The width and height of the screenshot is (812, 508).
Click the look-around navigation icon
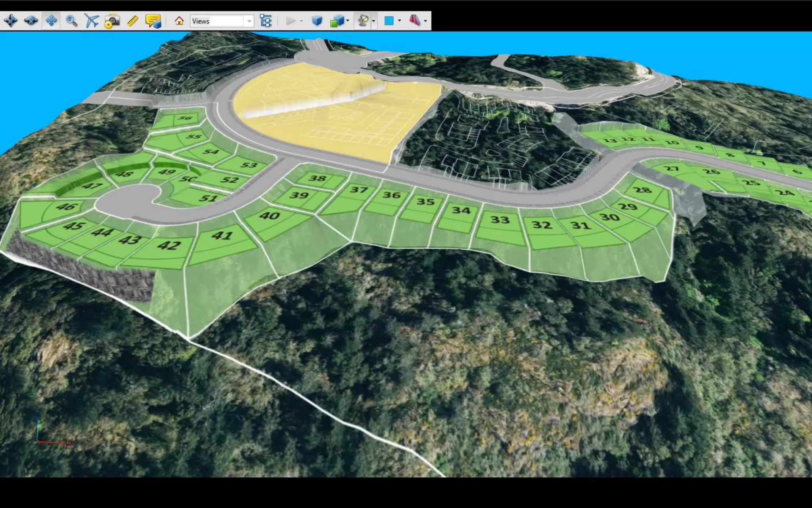(x=31, y=21)
